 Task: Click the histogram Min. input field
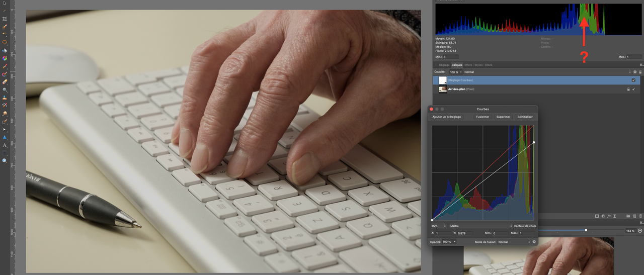click(x=451, y=57)
